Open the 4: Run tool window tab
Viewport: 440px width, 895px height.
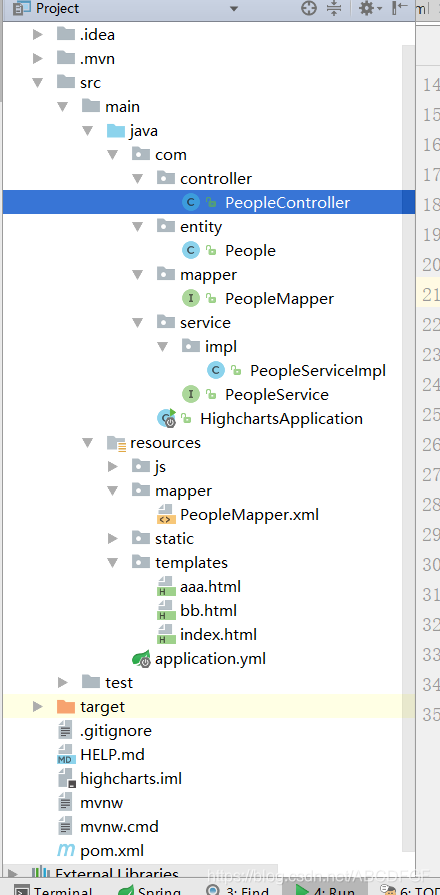pos(325,889)
